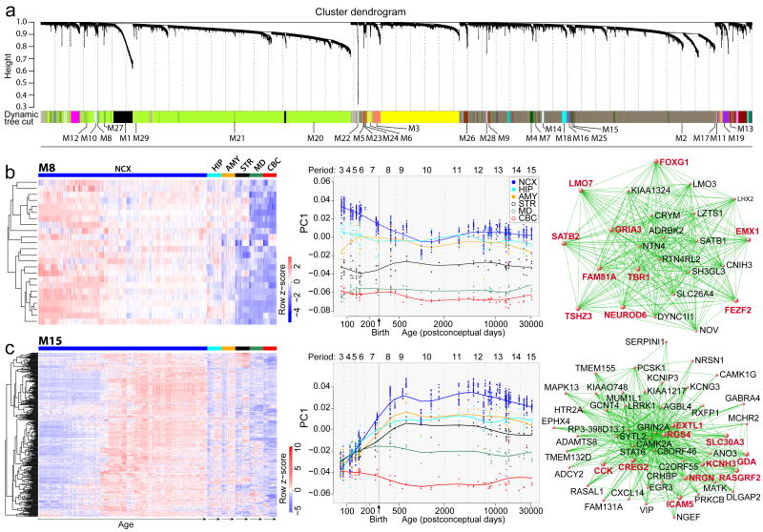Select the yellow M6 segment of the tree cut bar

point(420,116)
